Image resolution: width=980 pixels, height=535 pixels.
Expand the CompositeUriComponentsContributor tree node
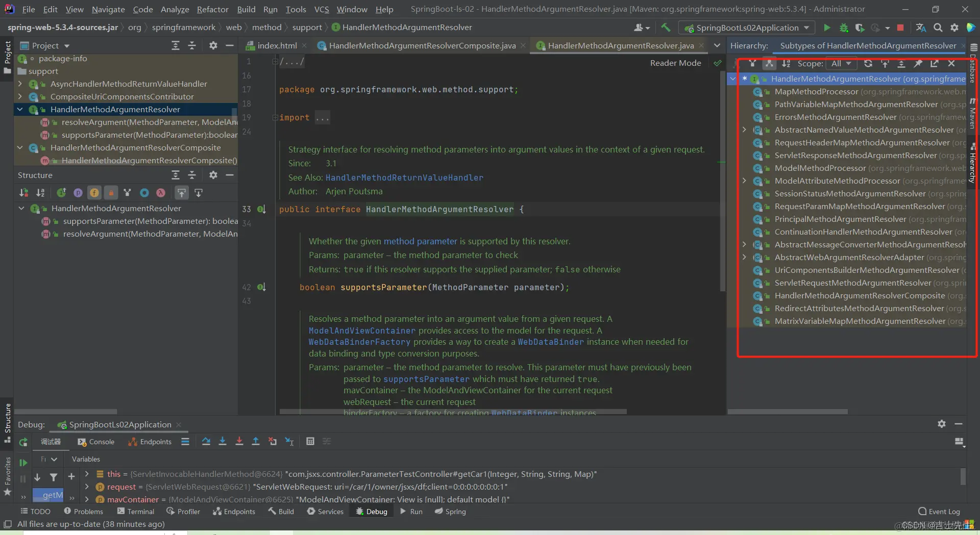(20, 96)
